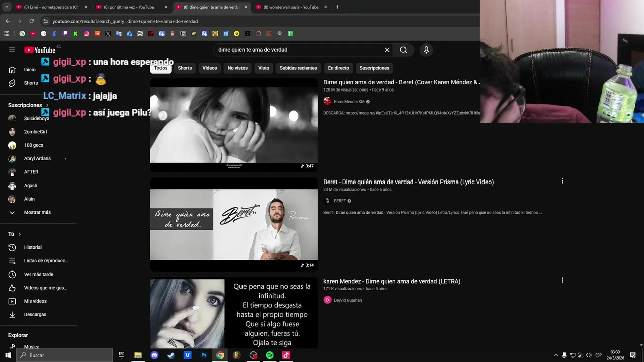
Task: Open options menu for karen Mendez LETRA video
Action: 562,280
